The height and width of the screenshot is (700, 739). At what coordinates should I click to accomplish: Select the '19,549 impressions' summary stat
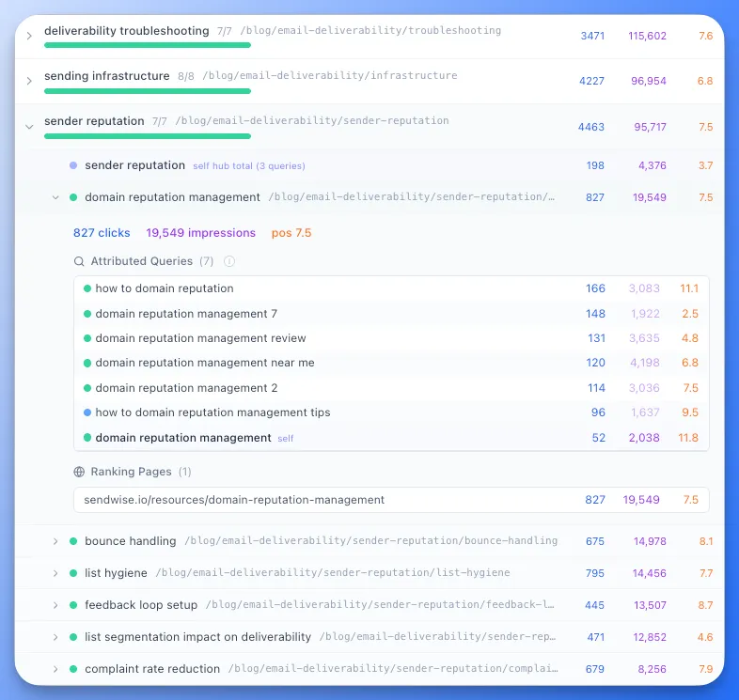click(201, 233)
